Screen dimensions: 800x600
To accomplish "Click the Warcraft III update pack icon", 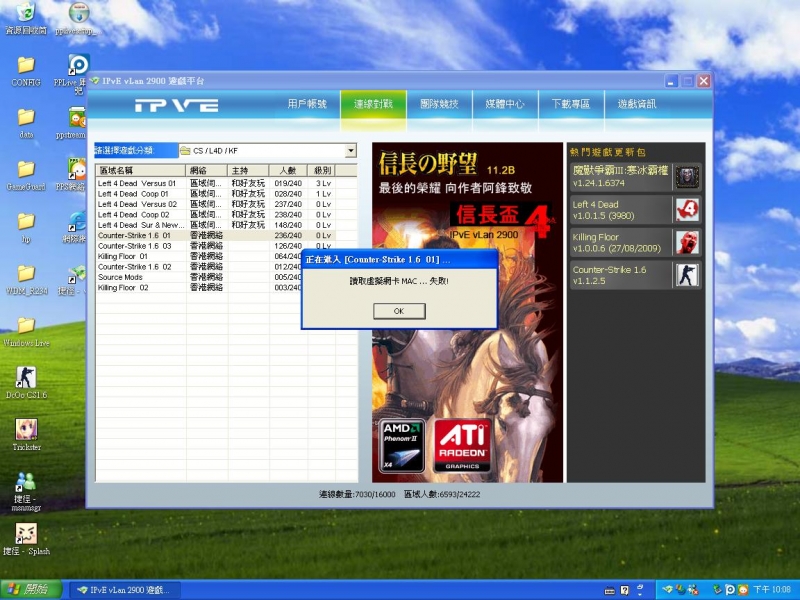I will pos(687,177).
